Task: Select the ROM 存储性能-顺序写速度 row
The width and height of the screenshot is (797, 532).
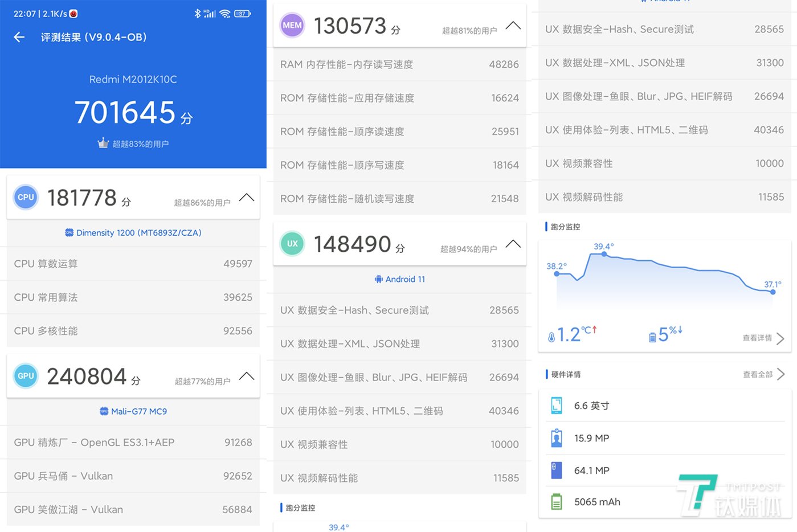Action: pyautogui.click(x=400, y=165)
